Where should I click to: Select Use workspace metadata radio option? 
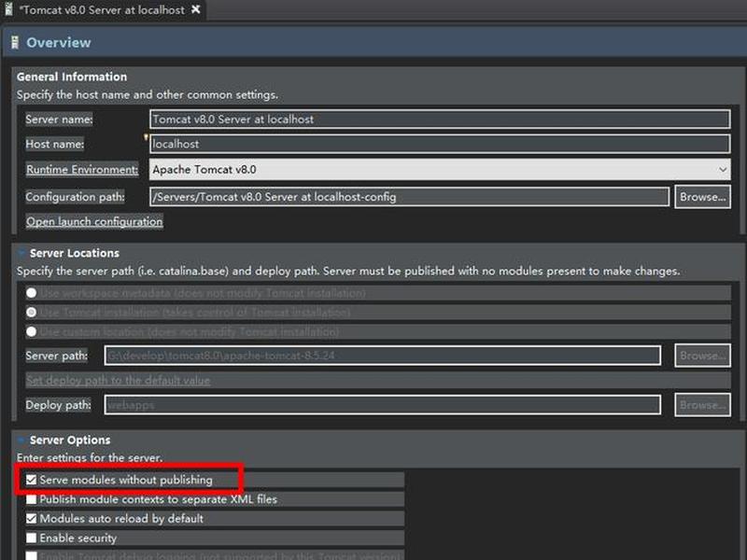[32, 293]
